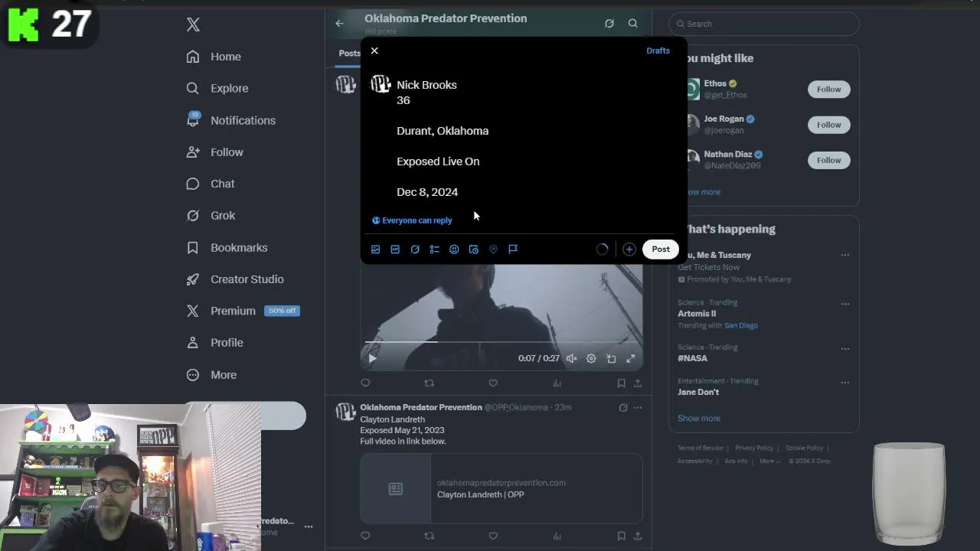The image size is (980, 551).
Task: Tag a location on the post
Action: point(493,249)
